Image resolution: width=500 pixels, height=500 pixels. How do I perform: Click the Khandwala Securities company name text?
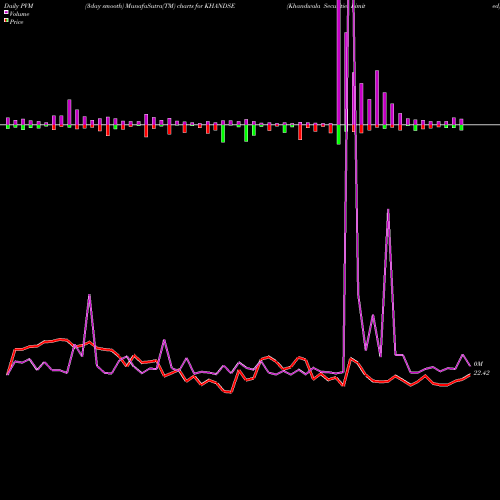click(326, 6)
